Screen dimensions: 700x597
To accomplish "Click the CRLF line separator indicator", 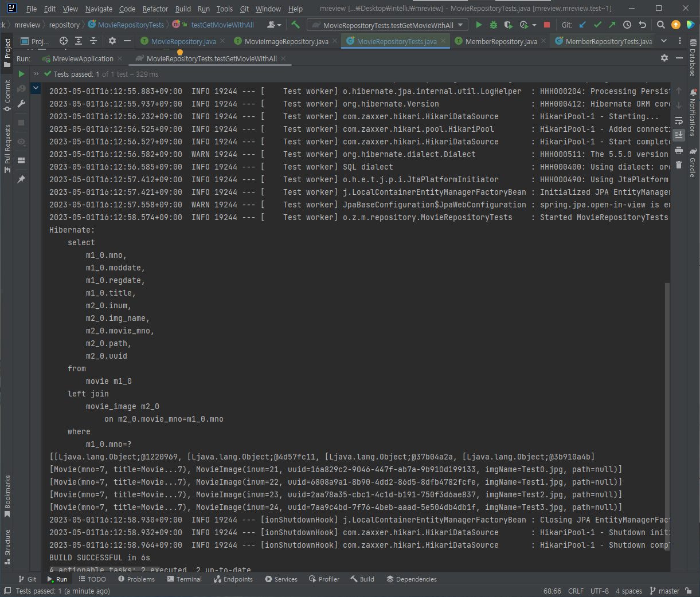I will [576, 591].
